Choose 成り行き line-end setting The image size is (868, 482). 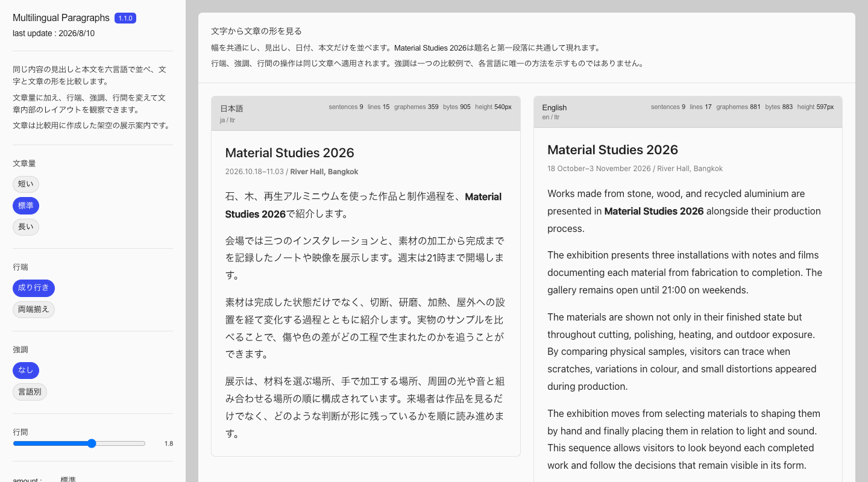tap(34, 288)
